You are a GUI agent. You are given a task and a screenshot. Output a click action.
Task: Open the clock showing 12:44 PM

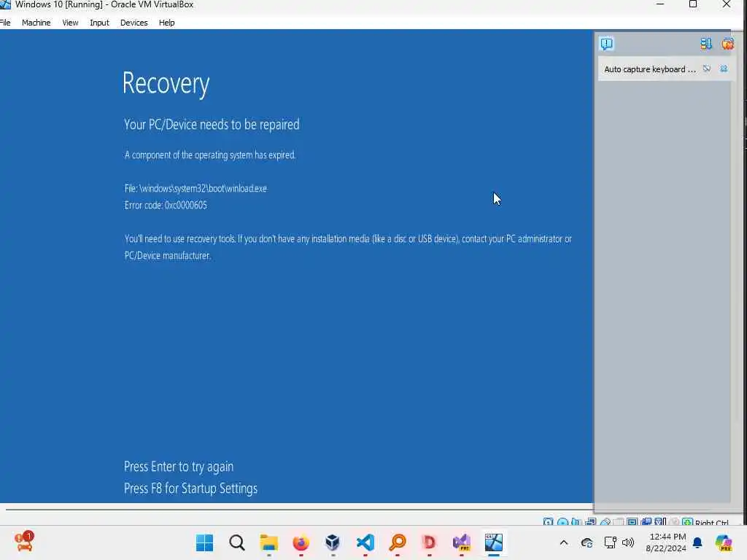(666, 542)
